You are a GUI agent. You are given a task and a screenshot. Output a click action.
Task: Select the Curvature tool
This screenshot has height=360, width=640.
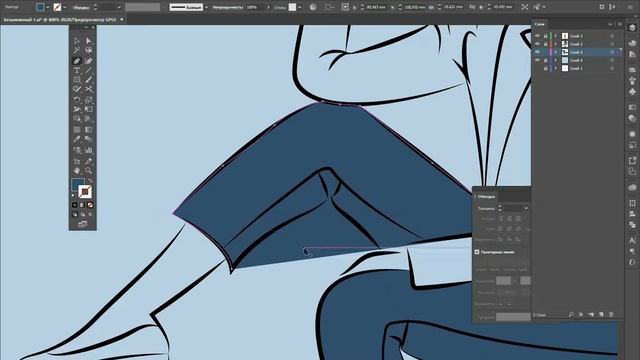(x=89, y=61)
